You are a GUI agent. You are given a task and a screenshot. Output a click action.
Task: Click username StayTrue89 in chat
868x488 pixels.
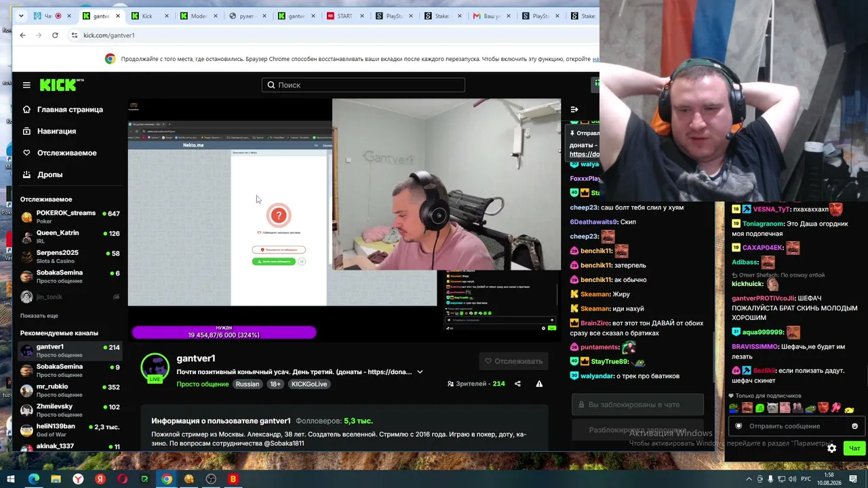(610, 362)
